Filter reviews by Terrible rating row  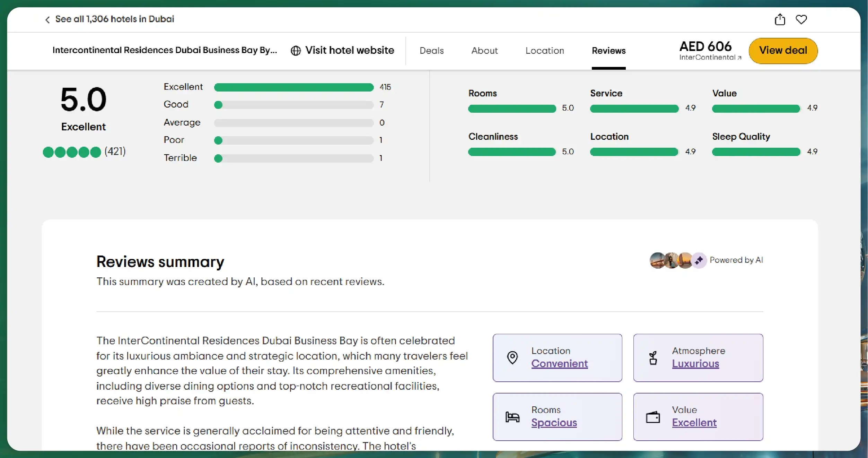[x=293, y=158]
